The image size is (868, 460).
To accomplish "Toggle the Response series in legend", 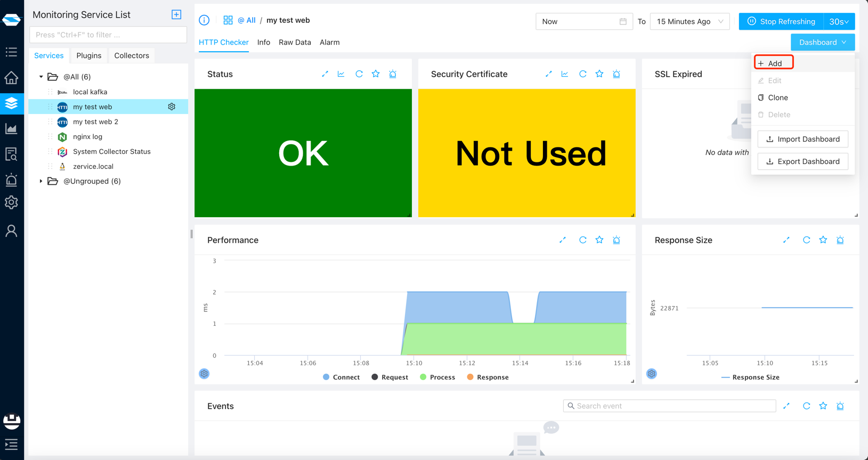I will coord(488,377).
